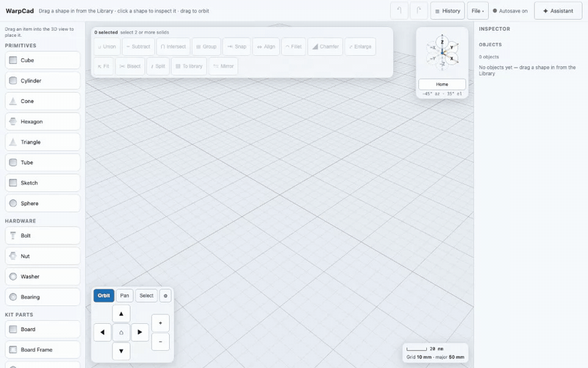The width and height of the screenshot is (588, 368).
Task: Click the Align tool
Action: click(x=266, y=46)
